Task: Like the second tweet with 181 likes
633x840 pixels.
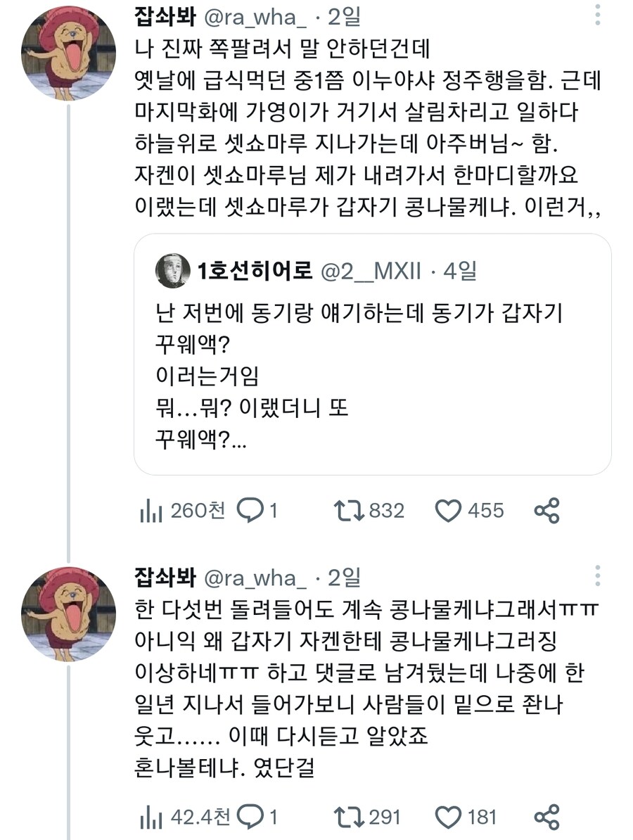Action: [448, 818]
